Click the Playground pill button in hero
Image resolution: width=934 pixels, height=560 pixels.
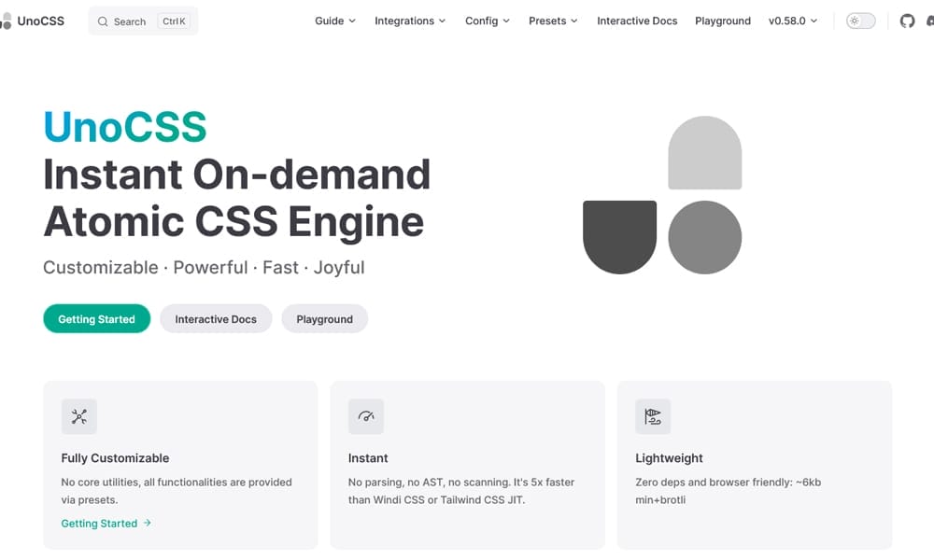click(x=324, y=319)
